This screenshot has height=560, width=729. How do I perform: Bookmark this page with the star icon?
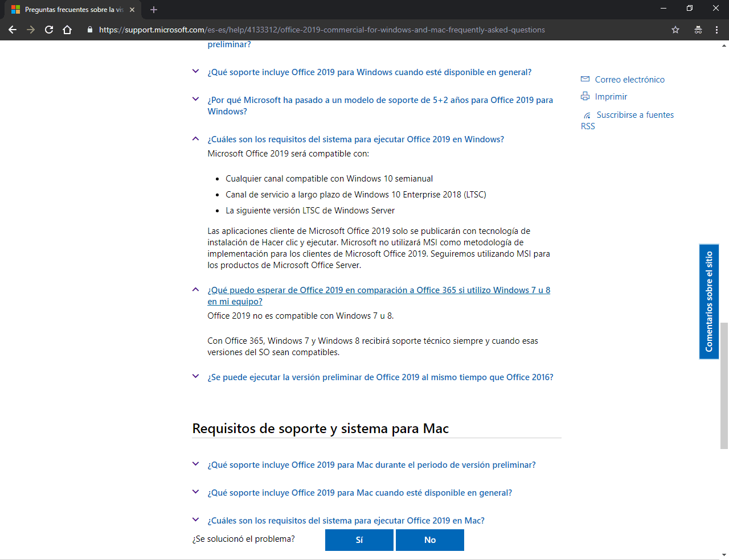tap(675, 30)
